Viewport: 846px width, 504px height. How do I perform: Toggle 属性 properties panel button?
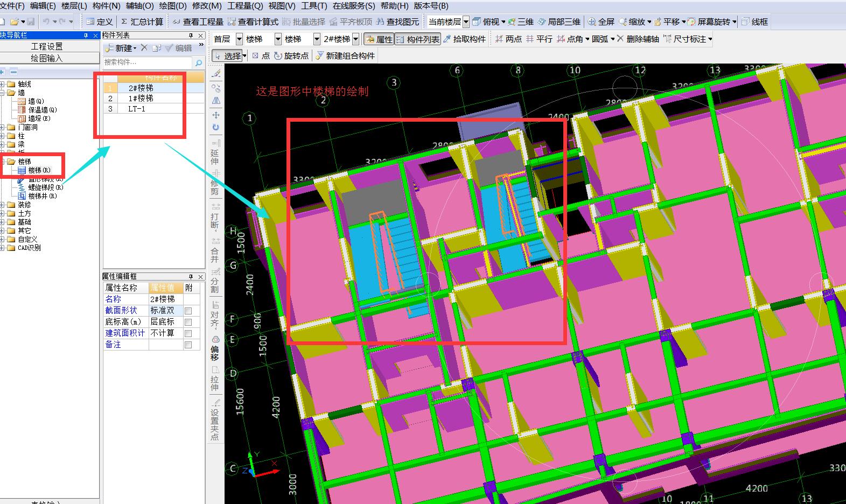coord(379,39)
